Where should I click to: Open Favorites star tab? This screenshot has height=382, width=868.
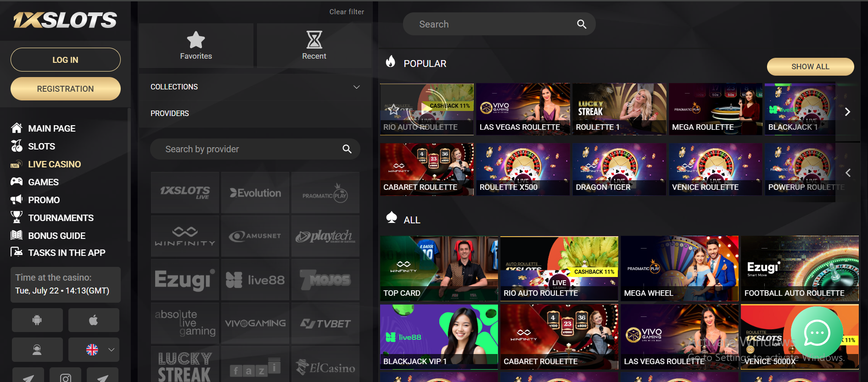[x=196, y=45]
